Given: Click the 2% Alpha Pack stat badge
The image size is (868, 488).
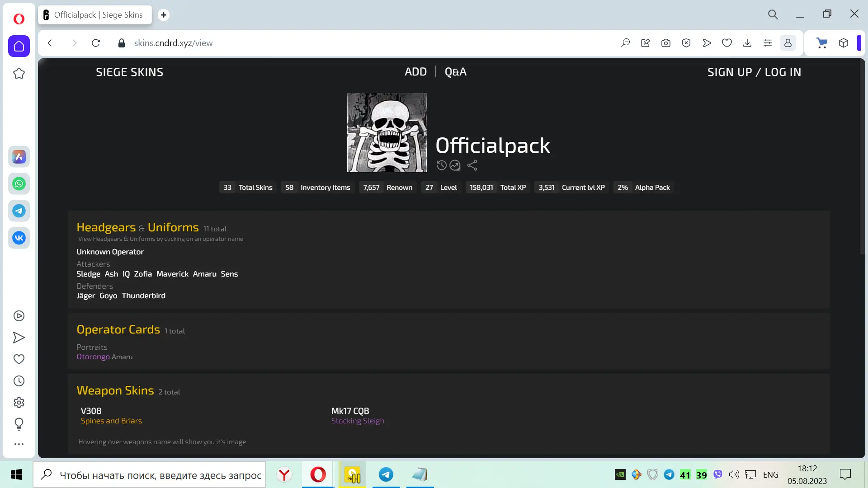Looking at the screenshot, I should click(644, 188).
